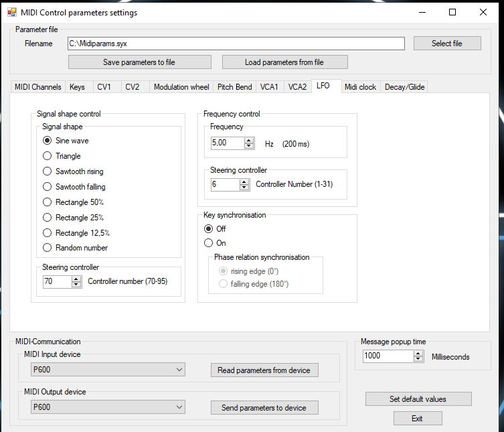Open the MIDI Input device dropdown
Screen dimensions: 504x432
(108, 370)
